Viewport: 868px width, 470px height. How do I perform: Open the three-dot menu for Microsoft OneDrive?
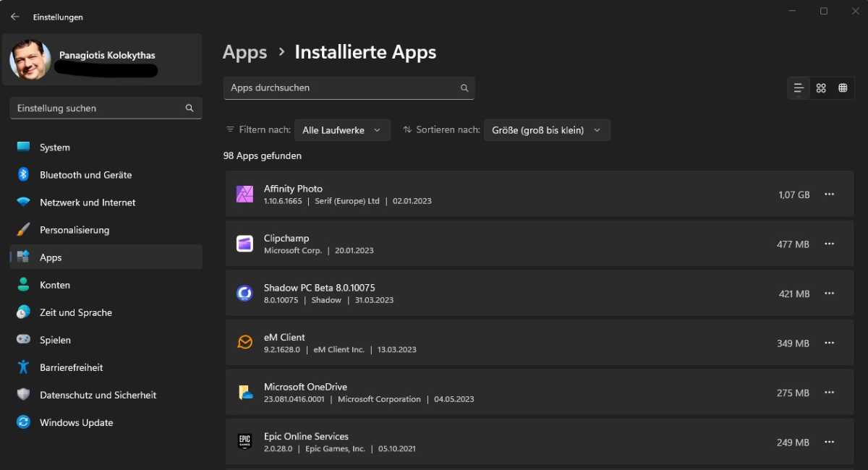[x=830, y=393]
